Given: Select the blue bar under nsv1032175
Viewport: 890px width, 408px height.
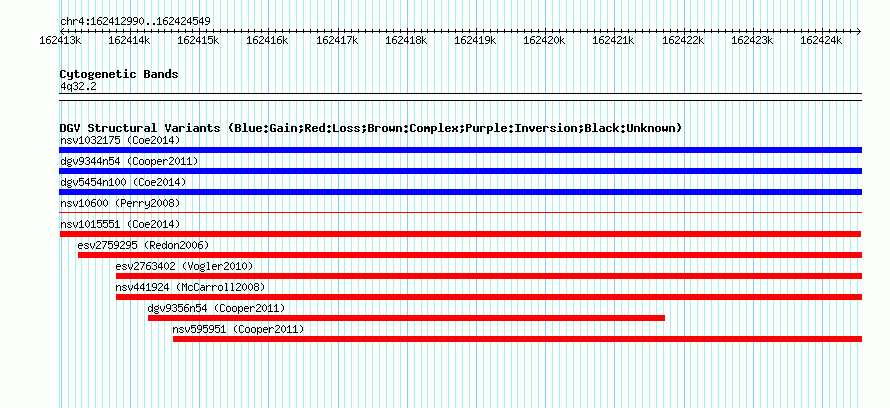Looking at the screenshot, I should (x=460, y=150).
